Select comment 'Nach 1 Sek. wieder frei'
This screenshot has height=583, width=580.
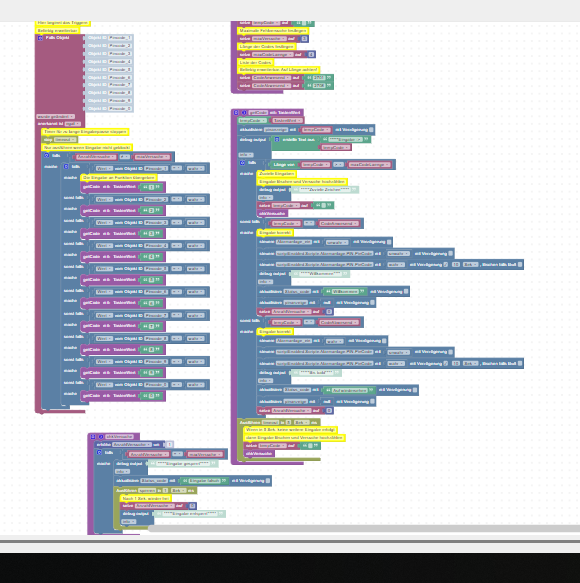tap(146, 498)
